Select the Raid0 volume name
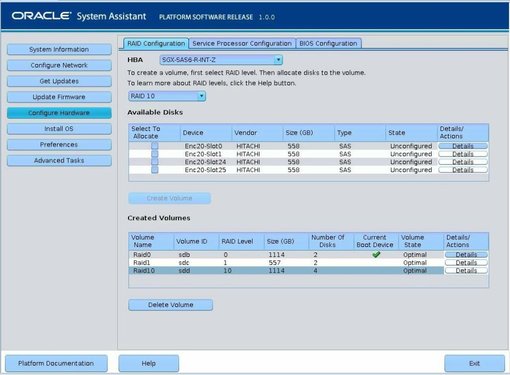The image size is (510, 375). 142,255
